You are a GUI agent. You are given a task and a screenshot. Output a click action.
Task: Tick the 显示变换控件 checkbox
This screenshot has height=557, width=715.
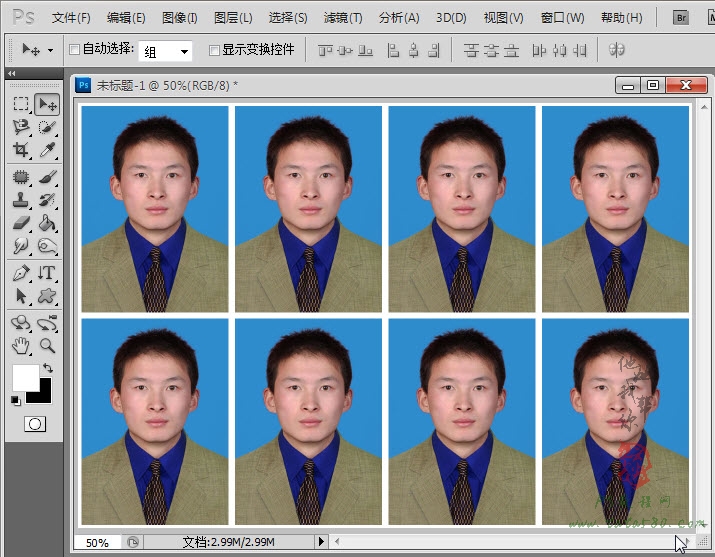coord(214,50)
